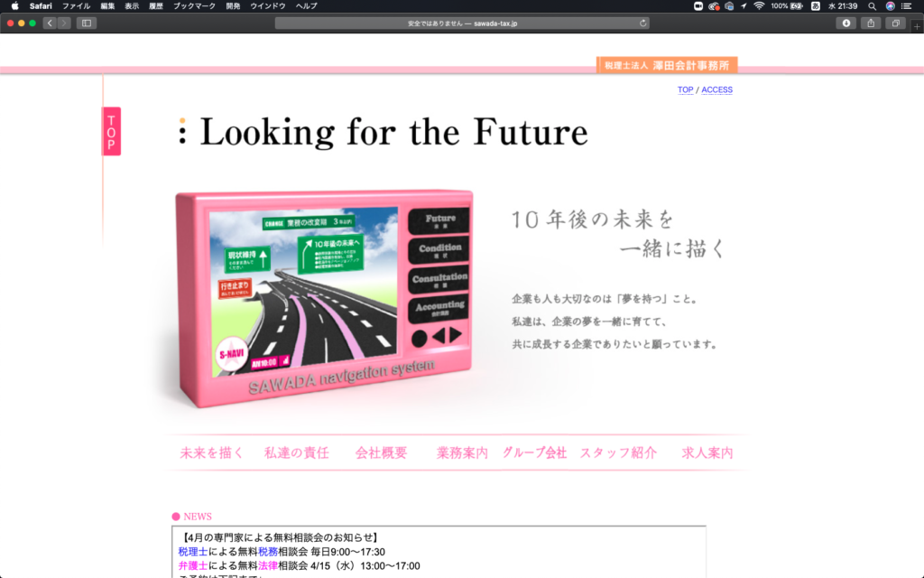Click the S-NAVI round badge

pyautogui.click(x=231, y=354)
